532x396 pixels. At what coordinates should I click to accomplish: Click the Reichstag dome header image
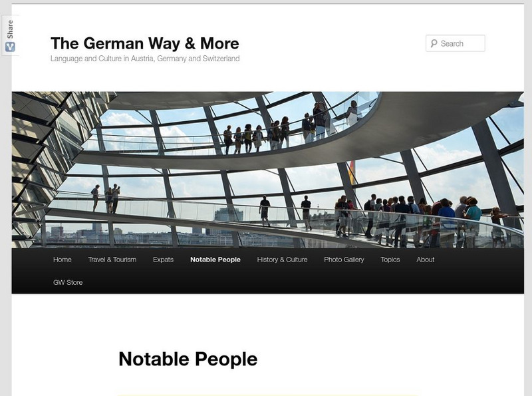coord(268,170)
